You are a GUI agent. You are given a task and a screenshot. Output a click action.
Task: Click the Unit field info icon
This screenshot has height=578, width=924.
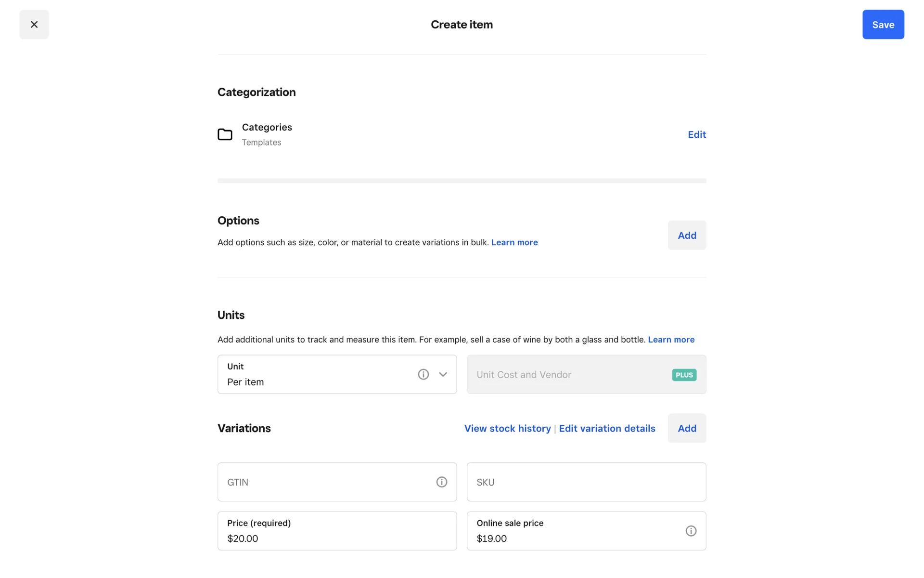point(423,374)
